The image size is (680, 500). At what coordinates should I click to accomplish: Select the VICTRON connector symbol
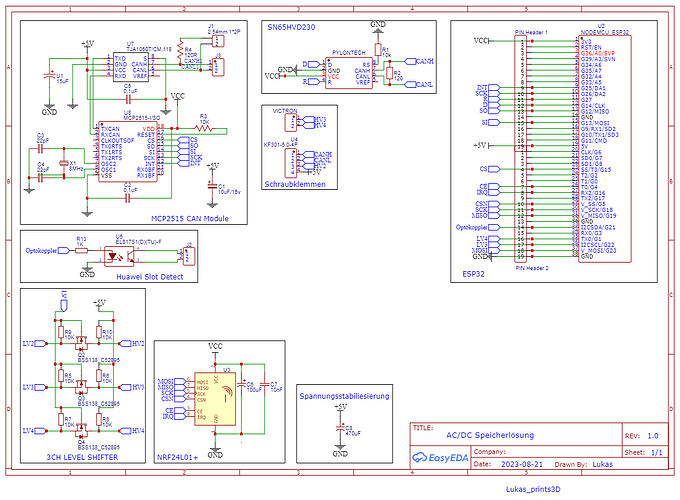click(x=291, y=123)
